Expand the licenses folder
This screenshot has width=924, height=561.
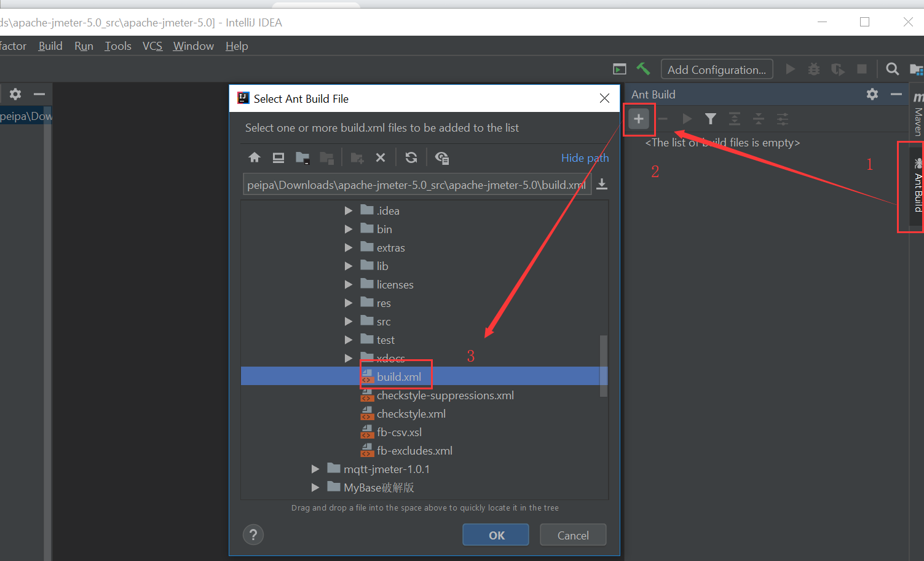tap(349, 284)
